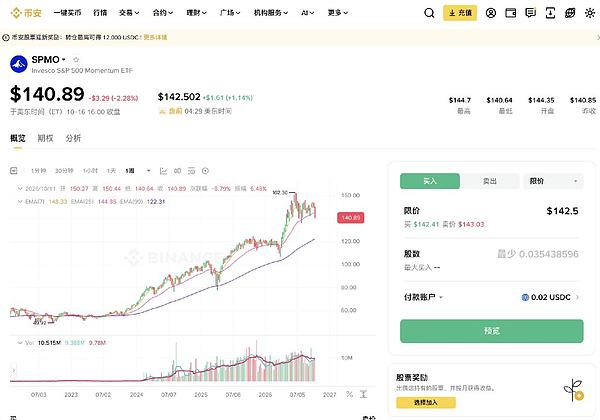Toggle percentage scale on chart

tap(349, 394)
